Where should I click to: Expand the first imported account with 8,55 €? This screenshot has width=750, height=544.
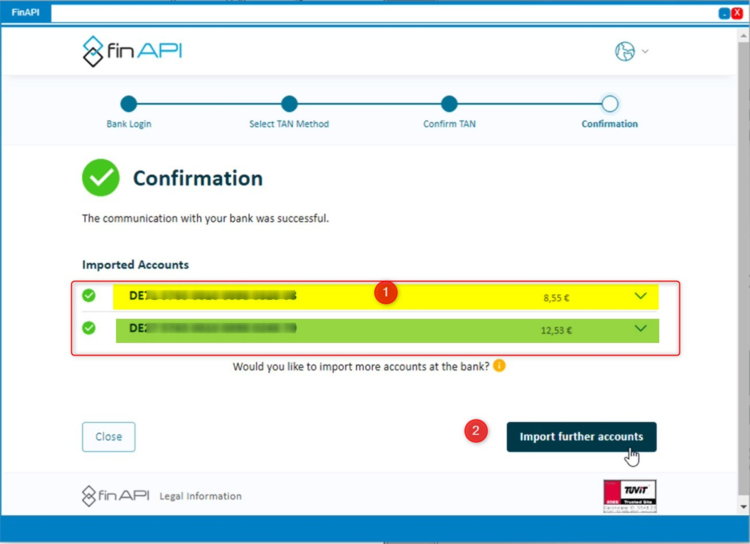641,296
